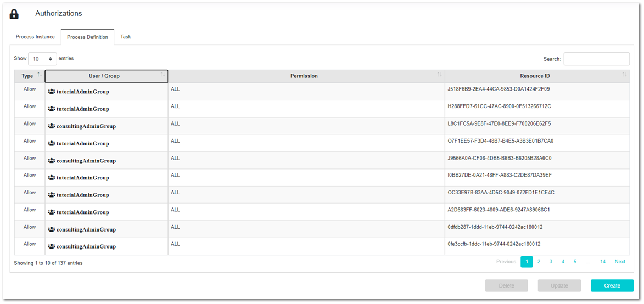Viewport: 644px width, 304px height.
Task: Sort by Permission column arrows
Action: coord(439,74)
